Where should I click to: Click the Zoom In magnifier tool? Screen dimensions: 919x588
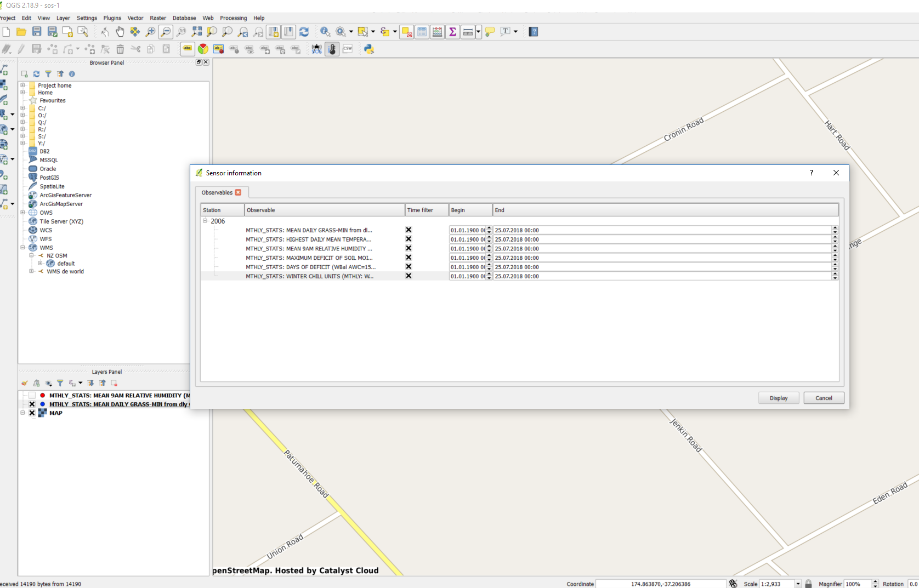(150, 32)
